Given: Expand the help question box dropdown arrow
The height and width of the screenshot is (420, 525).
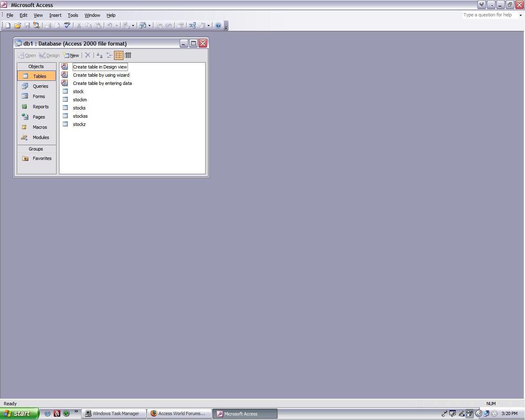Looking at the screenshot, I should click(520, 15).
